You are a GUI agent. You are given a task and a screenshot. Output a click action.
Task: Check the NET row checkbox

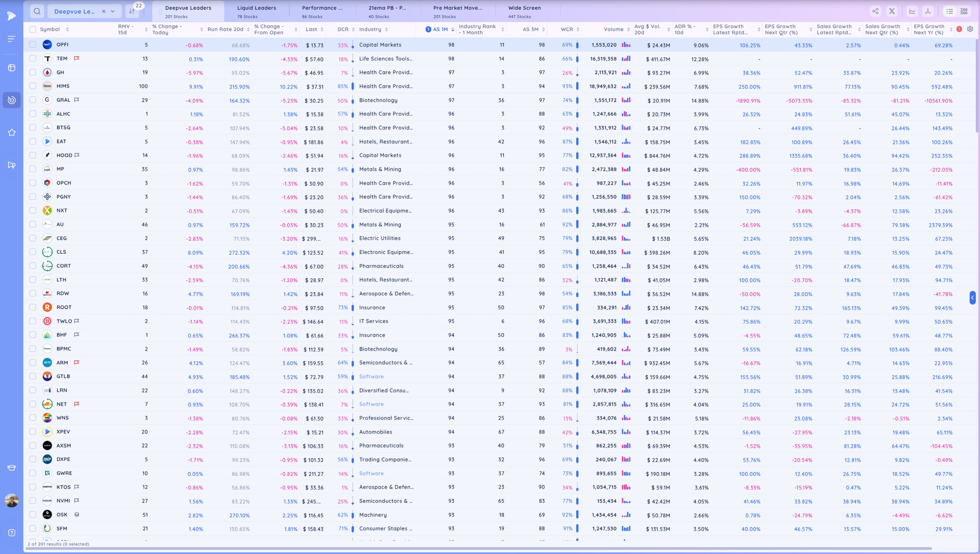pos(33,404)
